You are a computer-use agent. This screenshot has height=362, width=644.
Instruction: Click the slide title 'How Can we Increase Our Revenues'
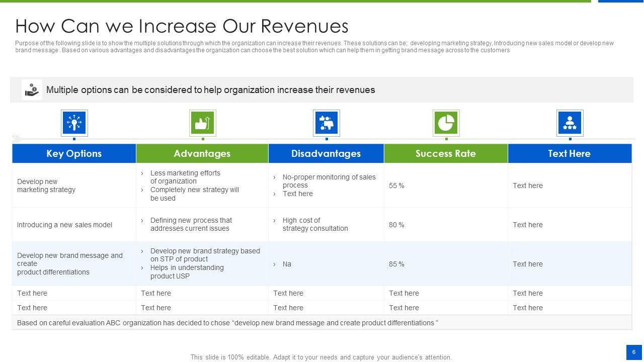[182, 26]
